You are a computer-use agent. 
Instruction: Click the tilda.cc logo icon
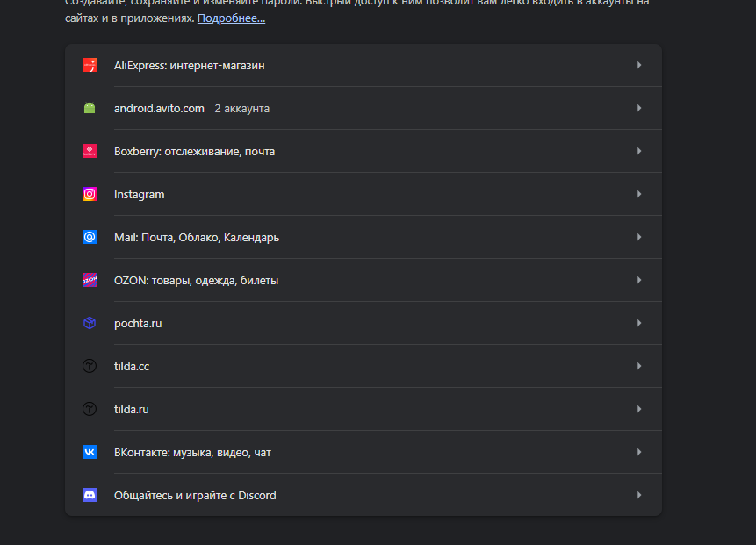tap(90, 366)
